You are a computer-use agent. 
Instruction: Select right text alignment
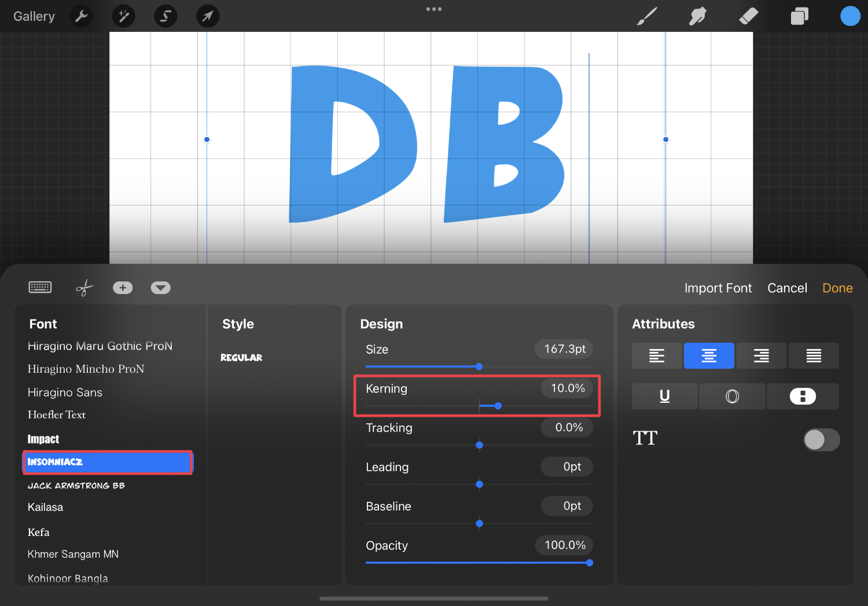761,355
